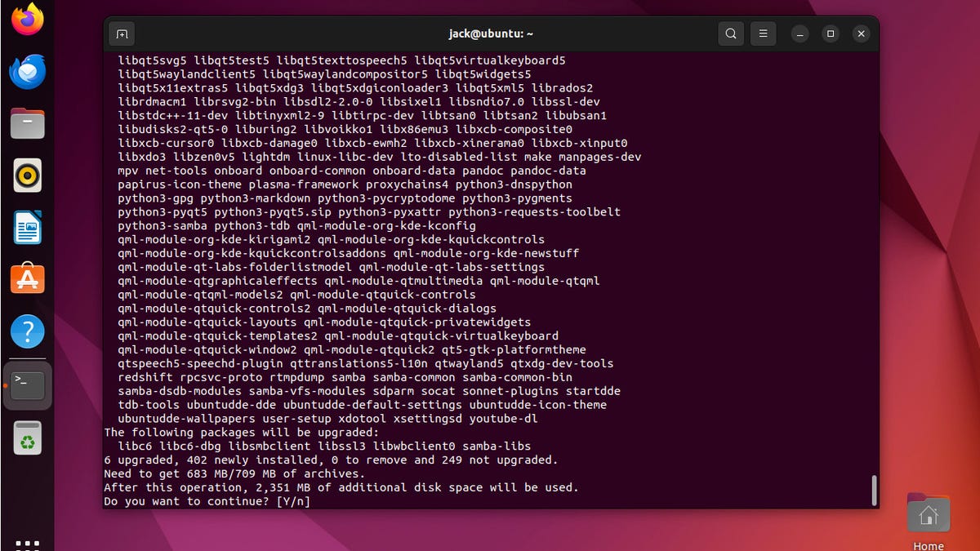
Task: Click the 'samba-libs' package name
Action: click(496, 447)
